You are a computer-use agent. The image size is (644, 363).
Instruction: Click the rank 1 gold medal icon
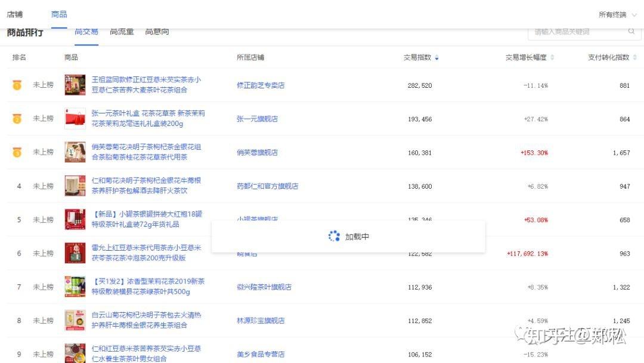click(x=17, y=85)
